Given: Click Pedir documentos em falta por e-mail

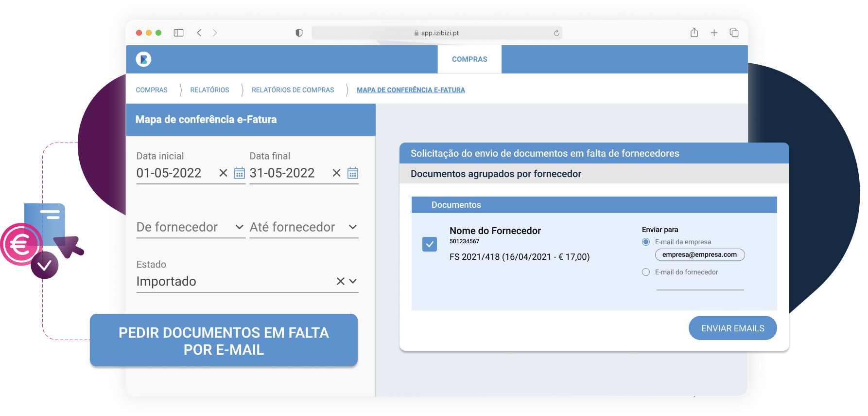Looking at the screenshot, I should [224, 341].
